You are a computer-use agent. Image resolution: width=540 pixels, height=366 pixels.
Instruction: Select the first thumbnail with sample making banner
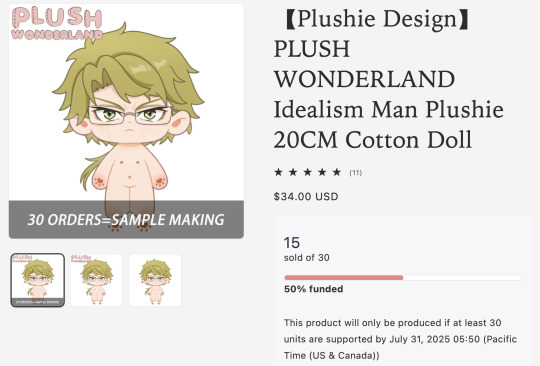[x=38, y=280]
